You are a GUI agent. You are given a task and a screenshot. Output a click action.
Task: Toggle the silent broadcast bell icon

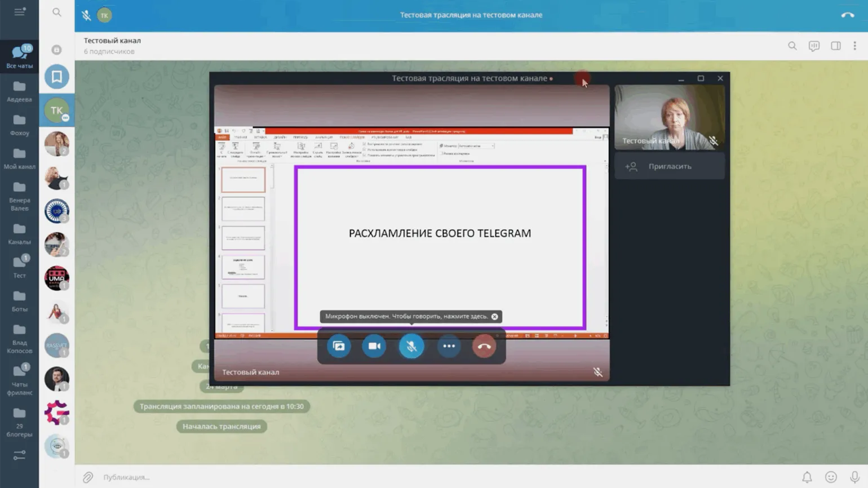[807, 477]
